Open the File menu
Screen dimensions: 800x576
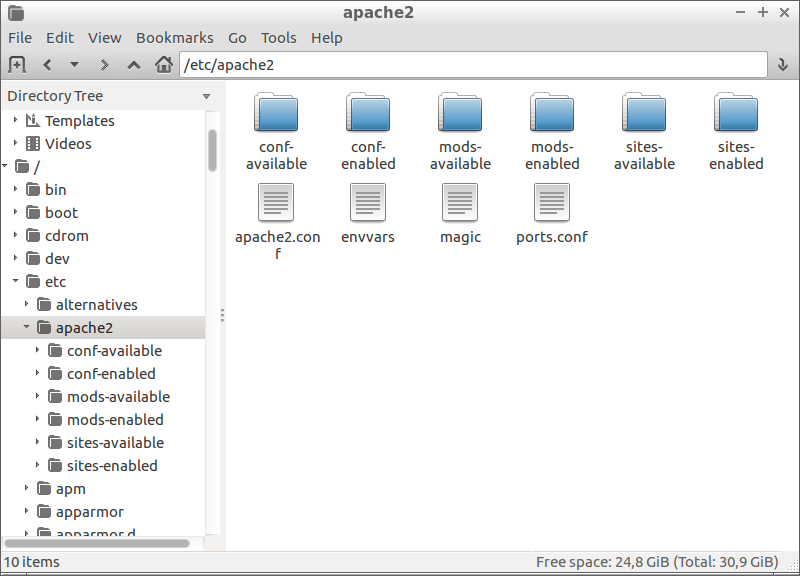[x=20, y=38]
